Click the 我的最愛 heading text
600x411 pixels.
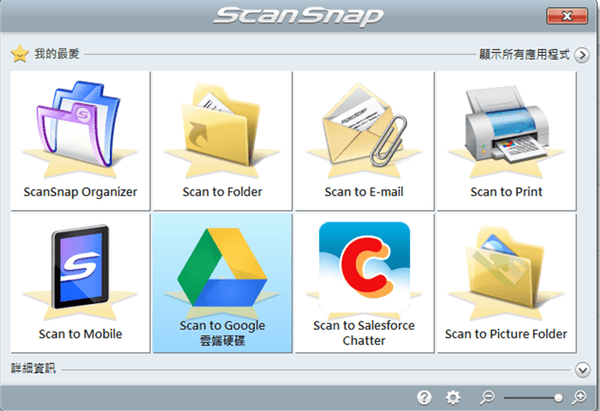click(x=57, y=54)
